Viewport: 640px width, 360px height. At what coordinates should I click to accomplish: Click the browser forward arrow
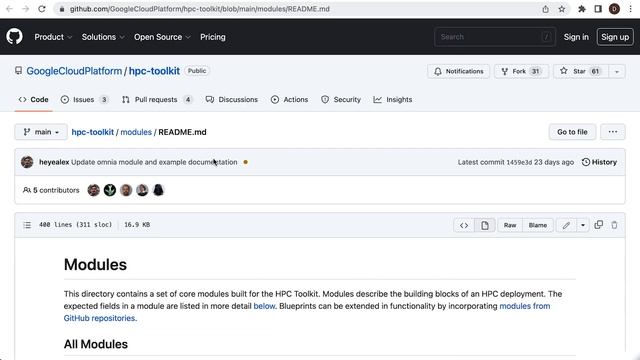coord(25,9)
